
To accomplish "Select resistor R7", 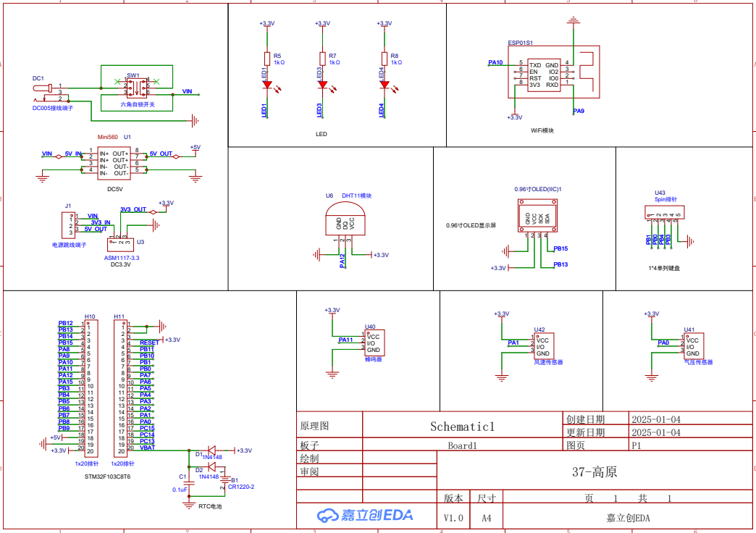I will click(x=322, y=59).
